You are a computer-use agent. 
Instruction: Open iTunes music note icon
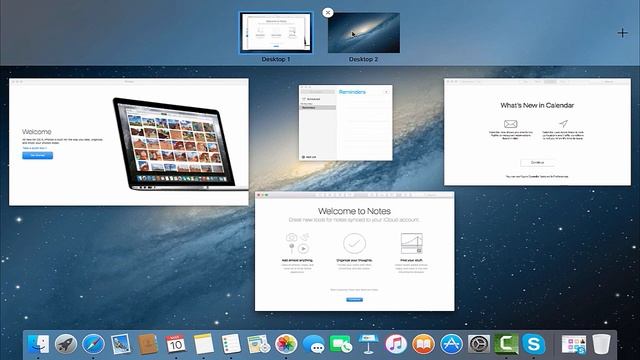click(x=396, y=344)
